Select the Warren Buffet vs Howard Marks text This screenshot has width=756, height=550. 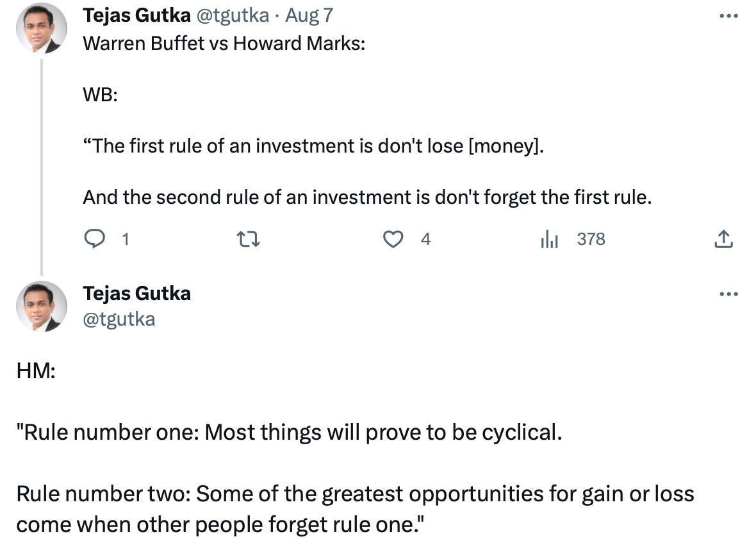click(224, 44)
